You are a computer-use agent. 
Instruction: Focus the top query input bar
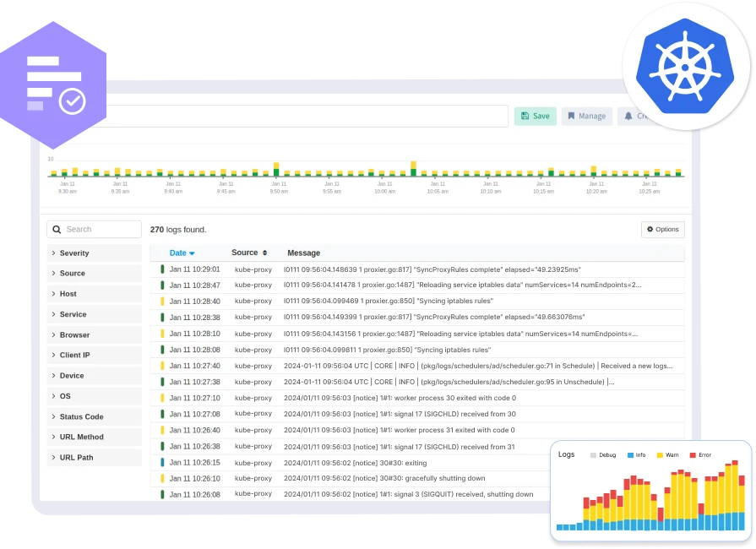point(307,117)
